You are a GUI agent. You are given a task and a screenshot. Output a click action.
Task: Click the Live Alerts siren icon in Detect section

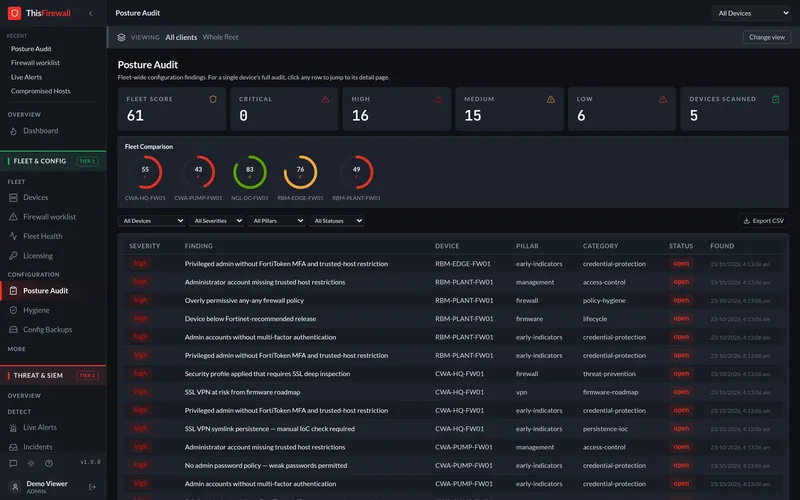pos(13,428)
